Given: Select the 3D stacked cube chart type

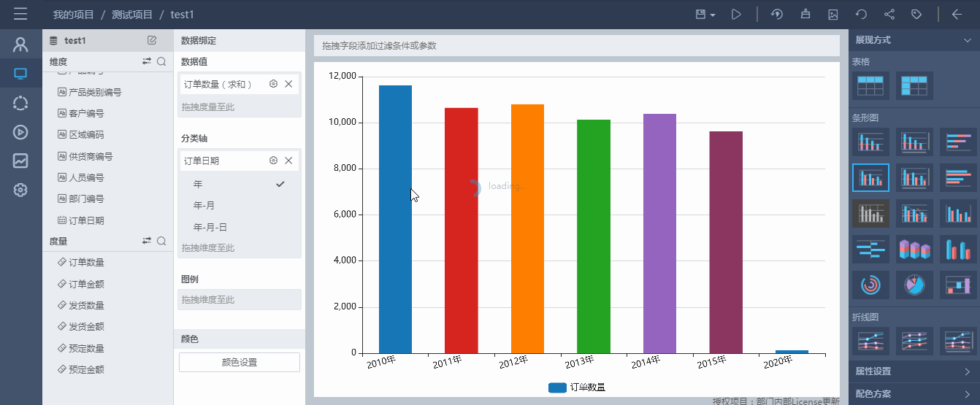Looking at the screenshot, I should click(x=914, y=249).
